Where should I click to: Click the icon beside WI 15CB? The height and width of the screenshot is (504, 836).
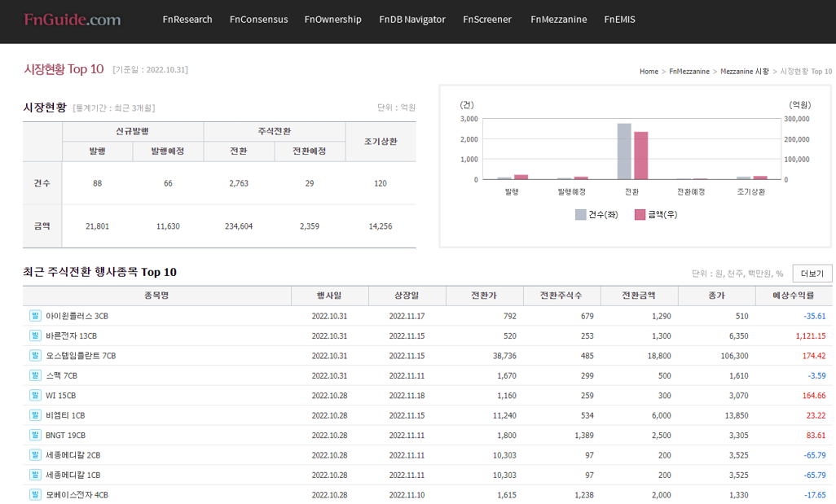(35, 395)
